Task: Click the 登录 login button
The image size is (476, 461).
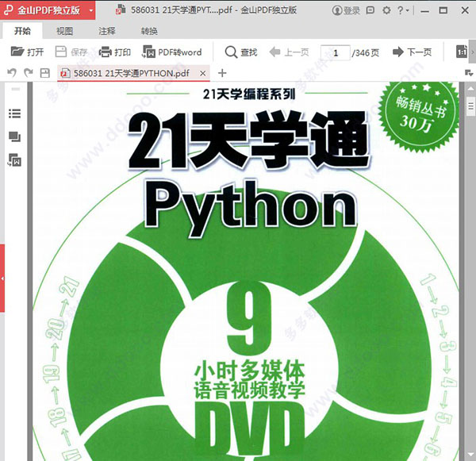Action: (346, 10)
